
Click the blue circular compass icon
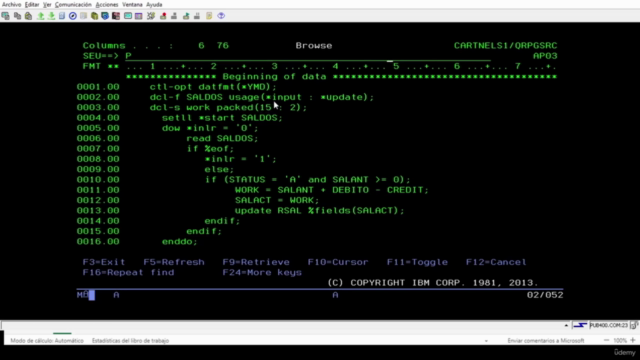pos(73,16)
